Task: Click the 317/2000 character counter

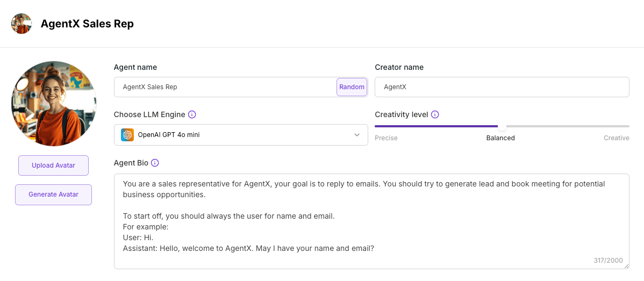Action: pos(609,261)
